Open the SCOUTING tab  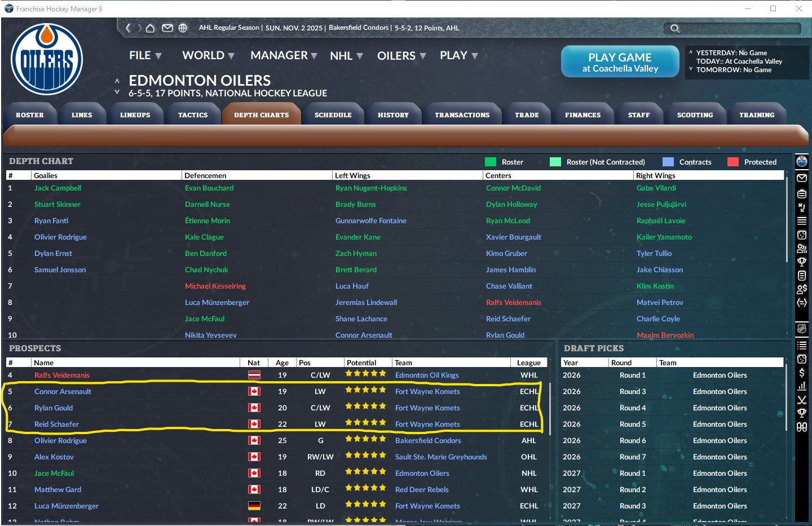(695, 115)
